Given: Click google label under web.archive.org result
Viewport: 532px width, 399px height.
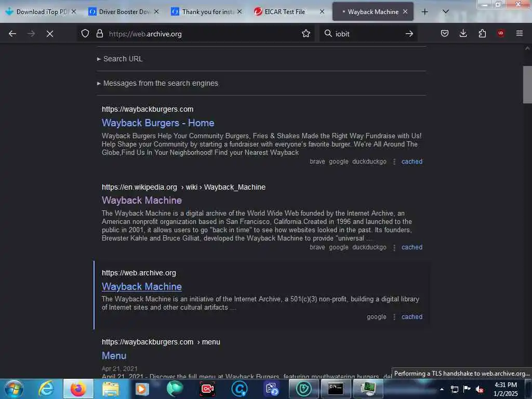Looking at the screenshot, I should click(376, 317).
